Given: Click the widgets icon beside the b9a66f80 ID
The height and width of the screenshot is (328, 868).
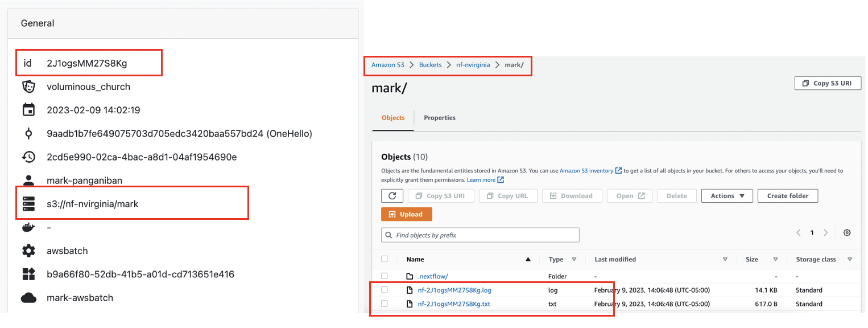Looking at the screenshot, I should (x=28, y=274).
